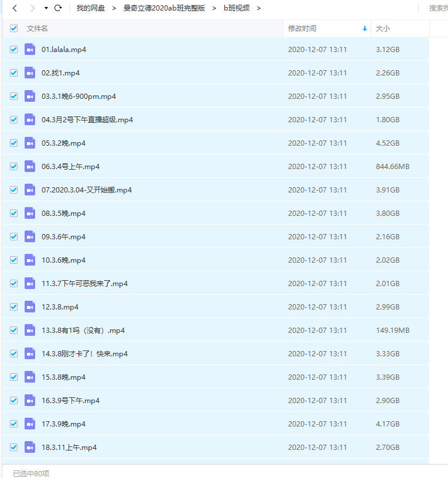Click video icon of 07.2020.3.04-又开始搬.mp4
The width and height of the screenshot is (448, 478).
(x=30, y=190)
